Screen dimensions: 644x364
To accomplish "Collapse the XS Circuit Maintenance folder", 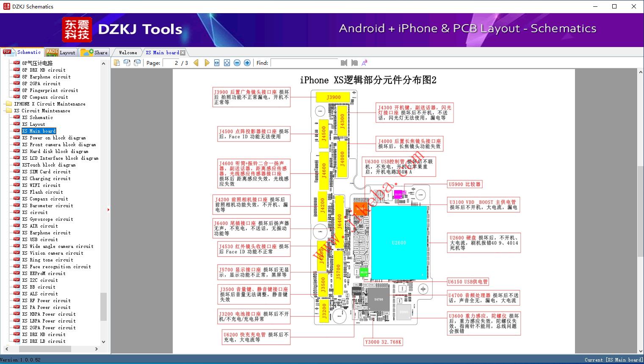I will [9, 111].
